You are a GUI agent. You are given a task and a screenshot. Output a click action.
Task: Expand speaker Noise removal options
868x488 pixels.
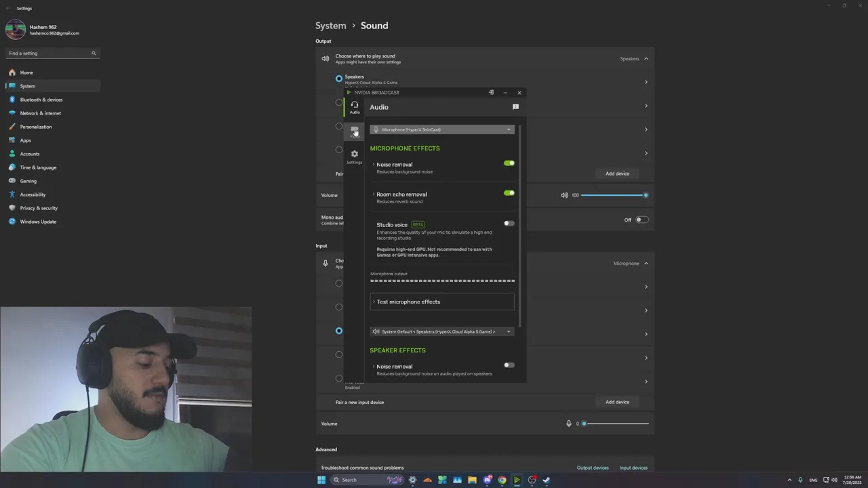(x=374, y=367)
